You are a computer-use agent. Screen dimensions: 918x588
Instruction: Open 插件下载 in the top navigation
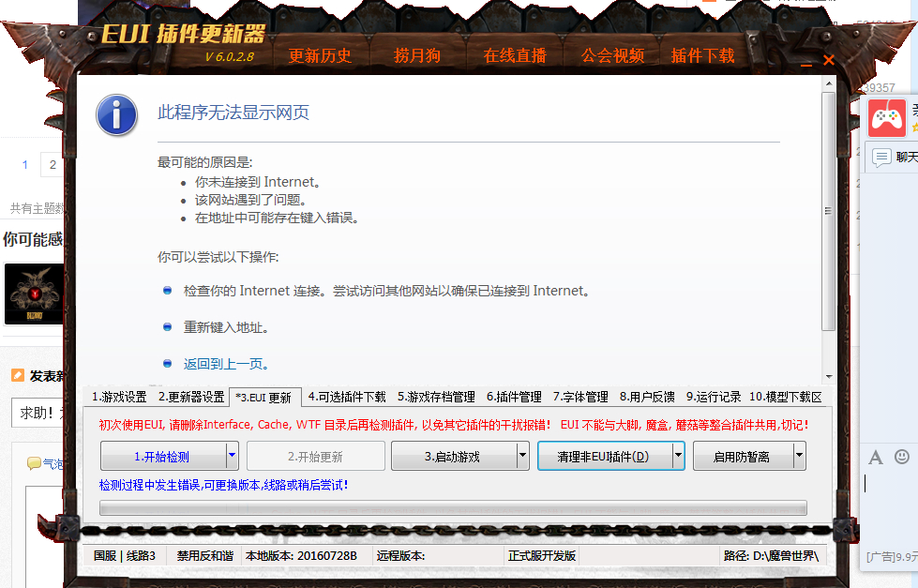[x=702, y=55]
